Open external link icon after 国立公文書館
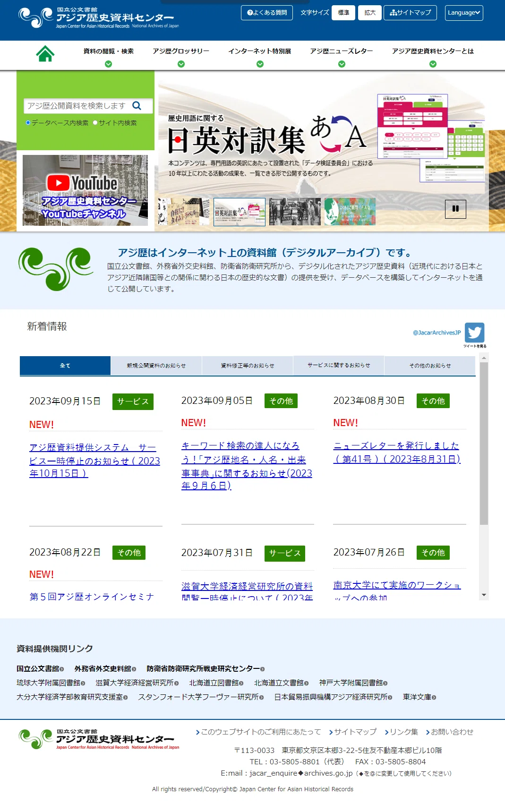The image size is (505, 812). 61,669
